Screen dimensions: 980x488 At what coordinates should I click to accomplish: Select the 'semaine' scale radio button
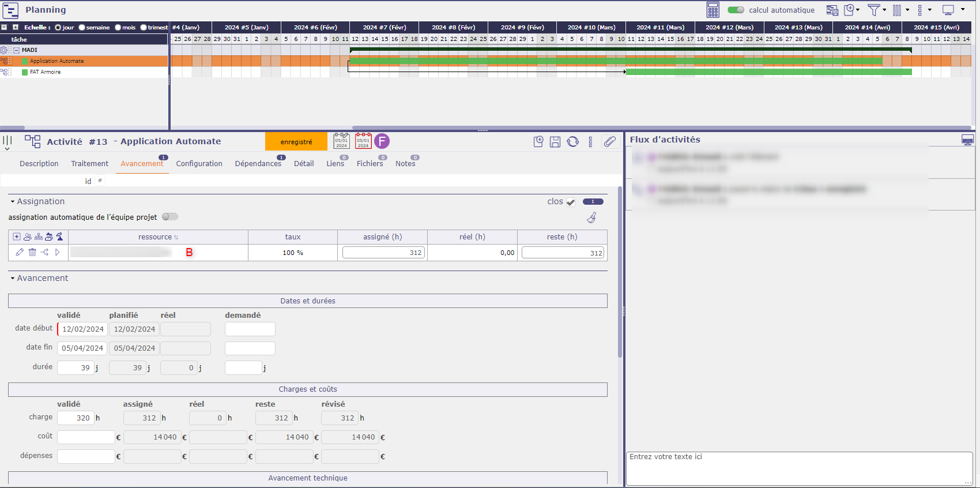(82, 27)
